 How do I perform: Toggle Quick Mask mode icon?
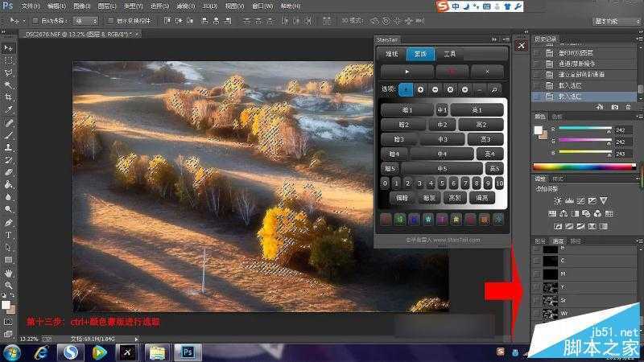click(8, 323)
